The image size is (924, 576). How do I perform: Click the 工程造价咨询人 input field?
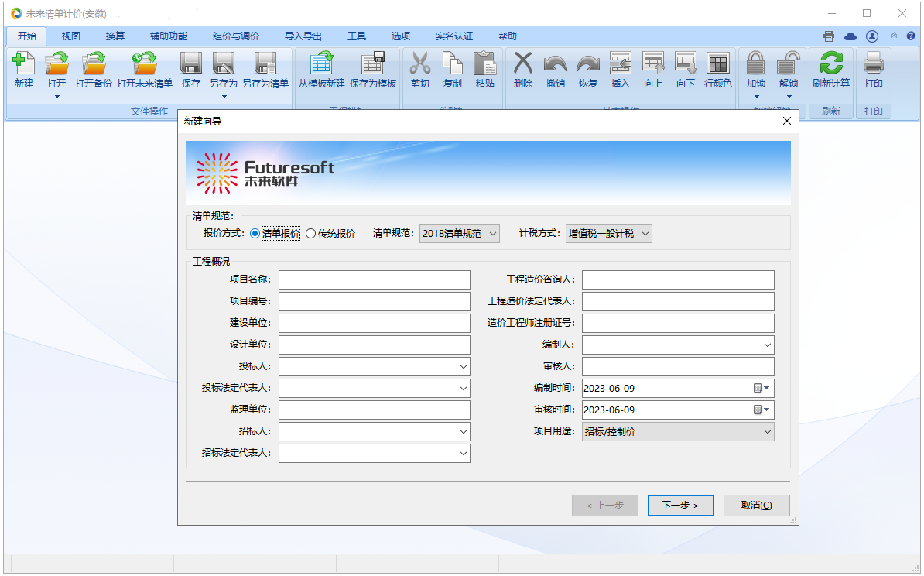click(x=678, y=280)
